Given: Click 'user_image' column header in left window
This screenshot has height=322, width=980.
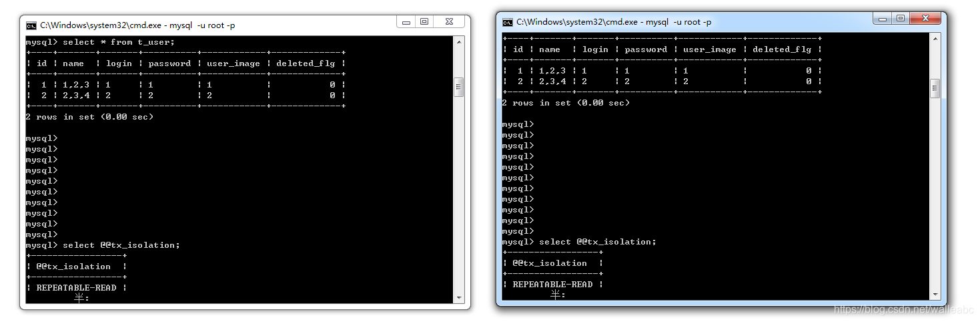Looking at the screenshot, I should pos(233,63).
